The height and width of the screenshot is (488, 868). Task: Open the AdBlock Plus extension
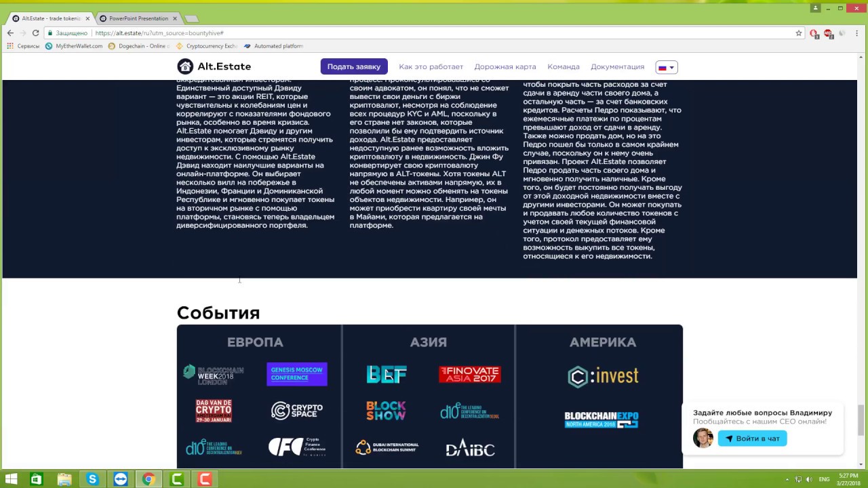[828, 33]
